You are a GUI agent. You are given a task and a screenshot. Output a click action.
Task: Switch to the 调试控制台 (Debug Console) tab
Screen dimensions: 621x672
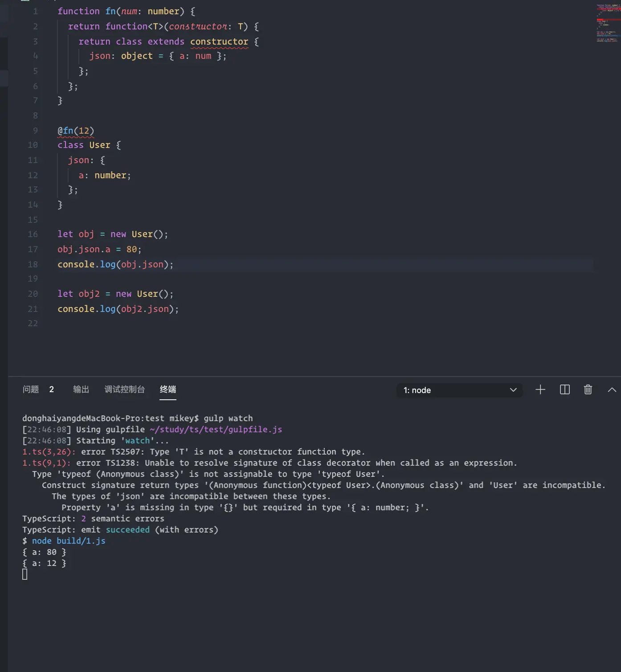pos(124,389)
